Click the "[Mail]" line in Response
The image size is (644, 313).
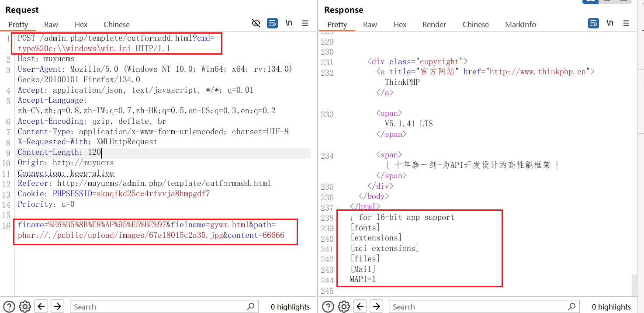(x=363, y=269)
